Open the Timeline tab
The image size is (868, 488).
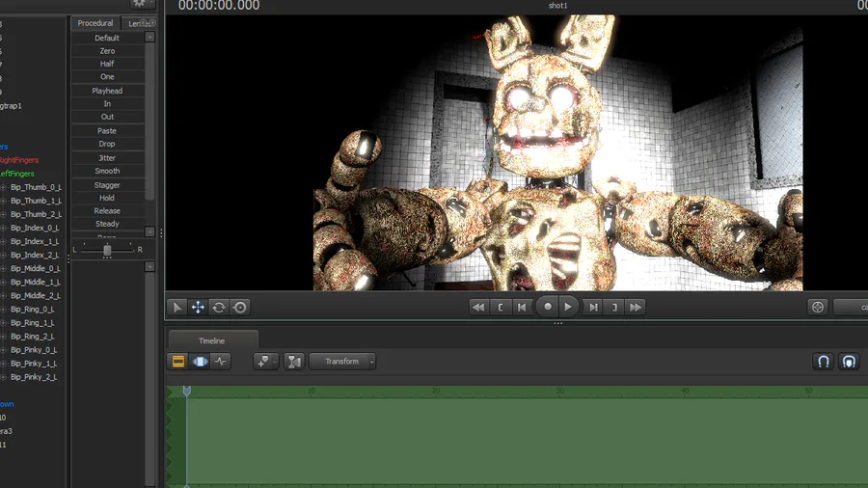point(212,340)
